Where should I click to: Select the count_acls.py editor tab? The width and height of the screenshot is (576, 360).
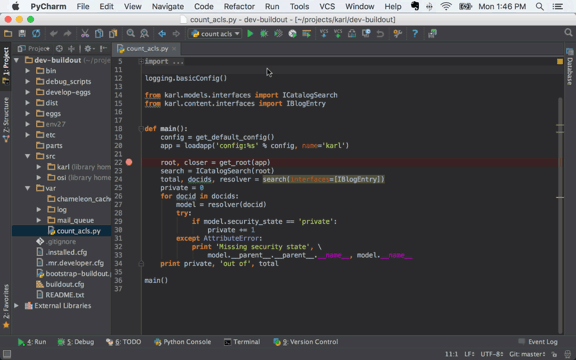pos(147,48)
